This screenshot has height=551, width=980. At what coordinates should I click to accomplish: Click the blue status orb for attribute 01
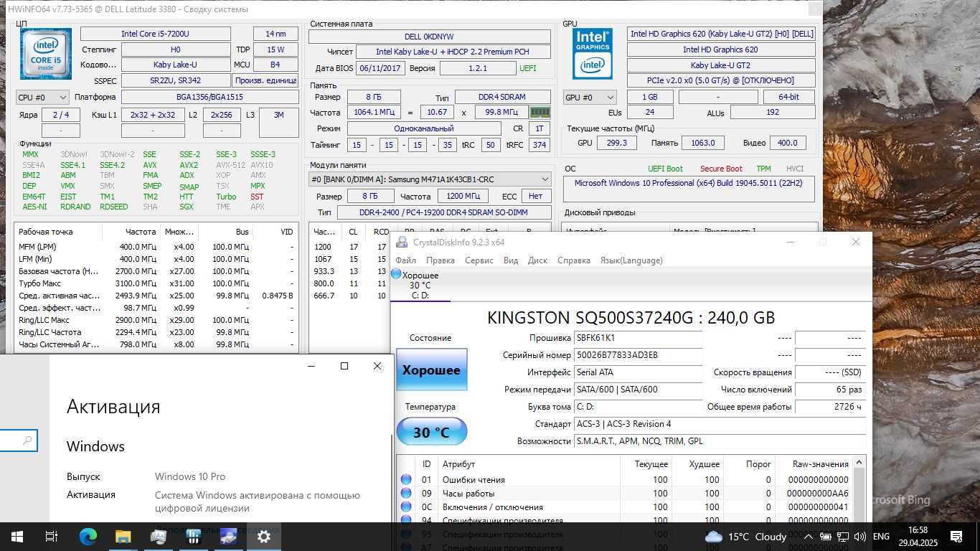point(406,479)
